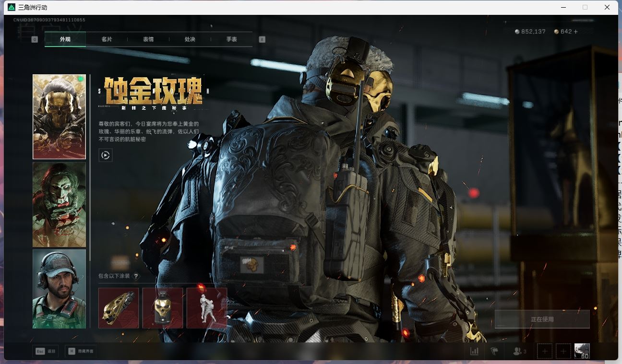Screen dimensions: 622x364
Task: Click an empty plus teammate invite slot
Action: (x=544, y=351)
